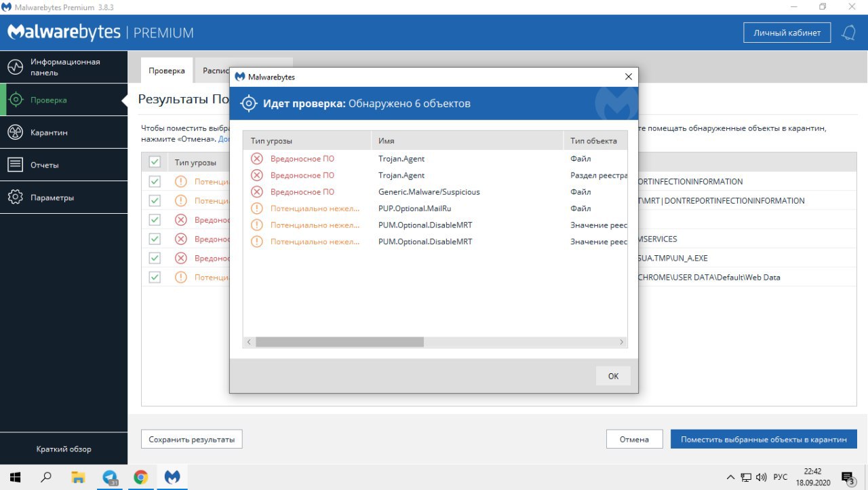Close the Malwarebytes dialog with the X

[628, 77]
